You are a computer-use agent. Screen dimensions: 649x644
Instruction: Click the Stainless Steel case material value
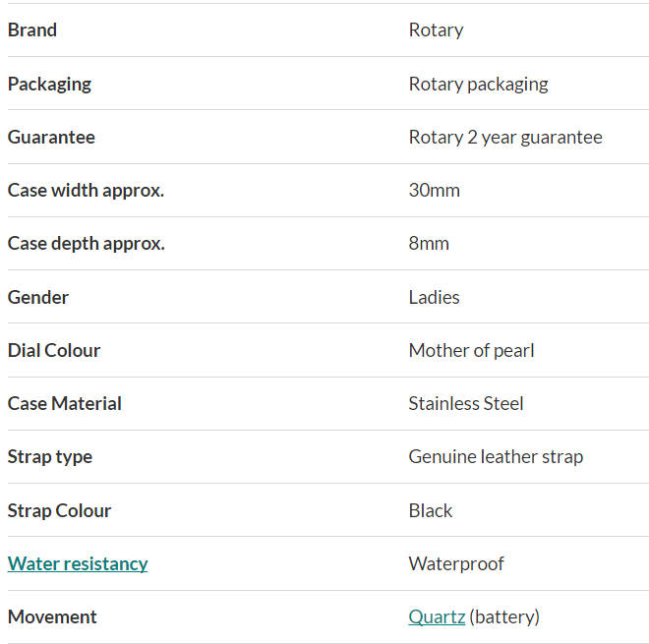click(466, 403)
